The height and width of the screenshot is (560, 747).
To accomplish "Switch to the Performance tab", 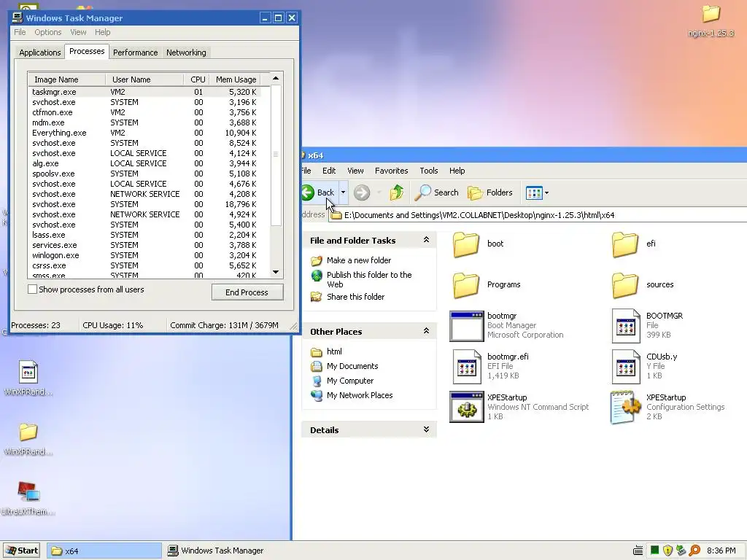I will pyautogui.click(x=135, y=52).
